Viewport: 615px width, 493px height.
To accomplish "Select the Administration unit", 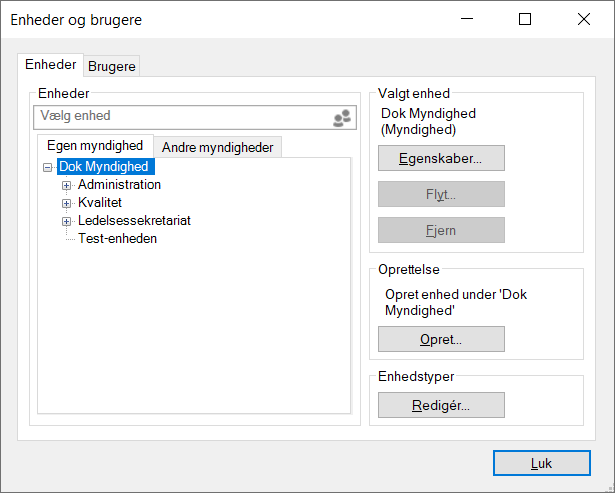I will tap(119, 185).
